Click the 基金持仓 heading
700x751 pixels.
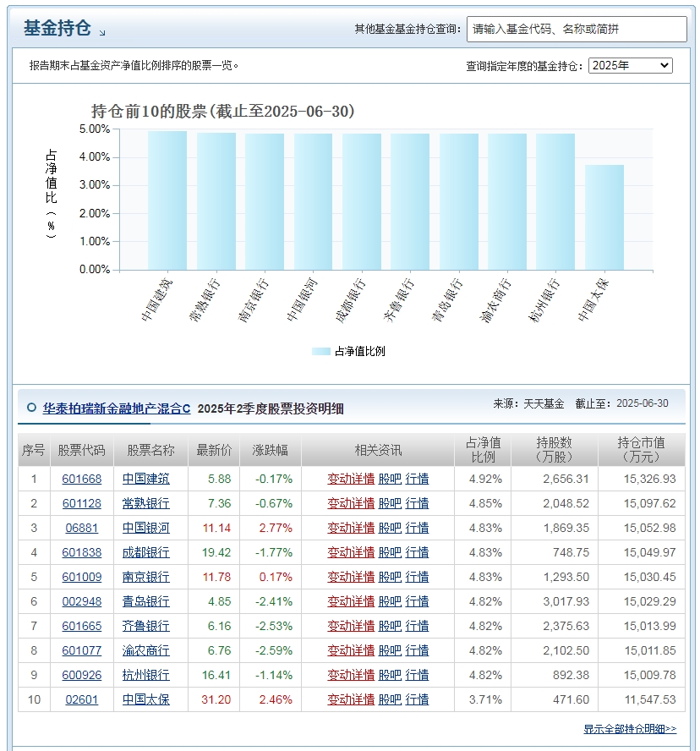[57, 28]
